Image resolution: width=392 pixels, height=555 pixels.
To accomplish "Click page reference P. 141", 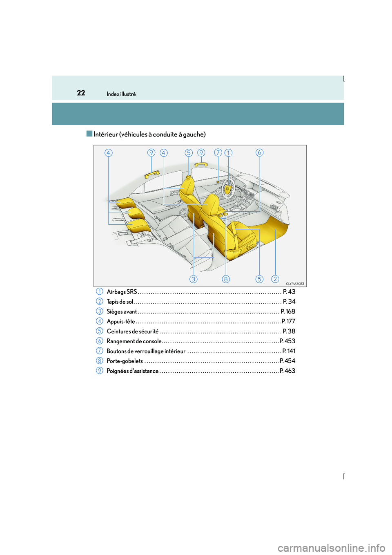I will (289, 351).
